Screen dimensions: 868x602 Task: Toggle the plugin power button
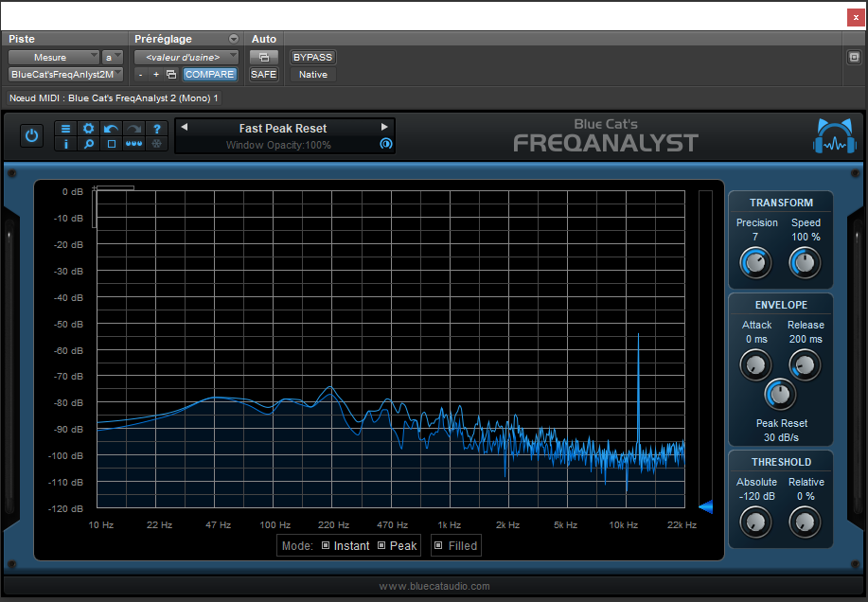pyautogui.click(x=31, y=135)
